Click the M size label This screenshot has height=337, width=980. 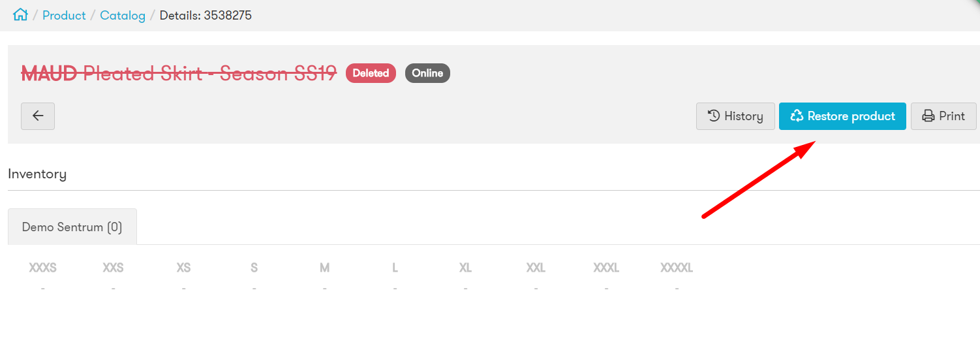click(324, 268)
